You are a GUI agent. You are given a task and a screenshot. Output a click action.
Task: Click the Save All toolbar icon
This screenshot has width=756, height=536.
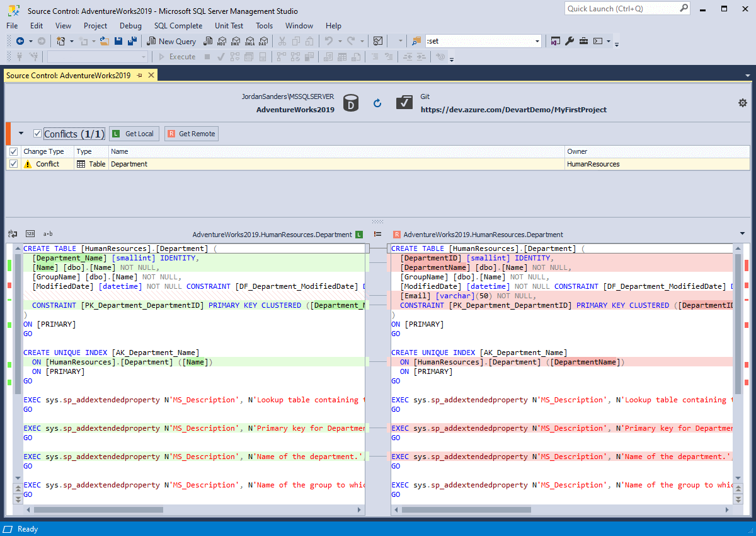tap(132, 42)
